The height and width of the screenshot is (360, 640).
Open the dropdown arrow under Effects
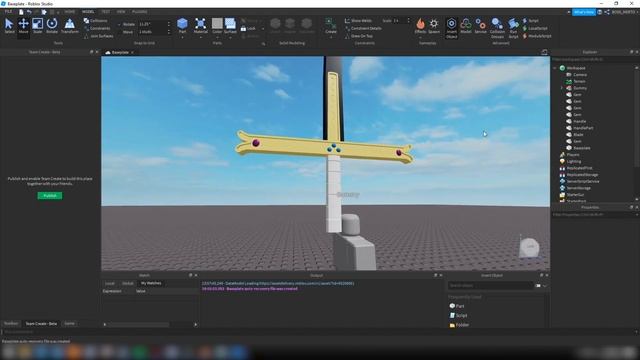[x=420, y=38]
